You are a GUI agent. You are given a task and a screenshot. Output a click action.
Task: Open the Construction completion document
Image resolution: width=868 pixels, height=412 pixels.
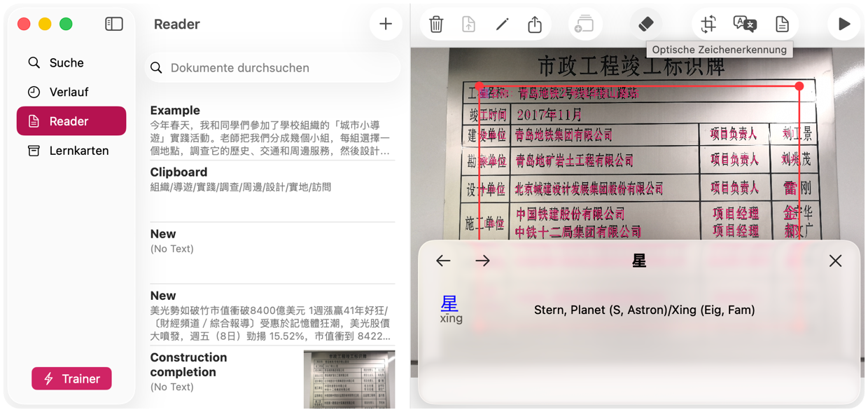[272, 378]
